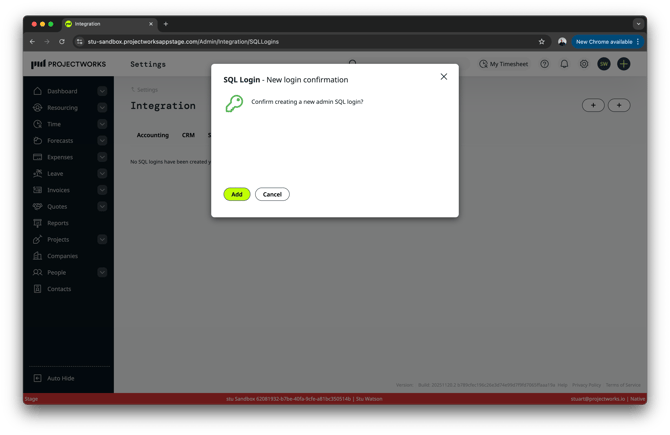The image size is (670, 435).
Task: Expand the Time menu chevron
Action: 102,124
